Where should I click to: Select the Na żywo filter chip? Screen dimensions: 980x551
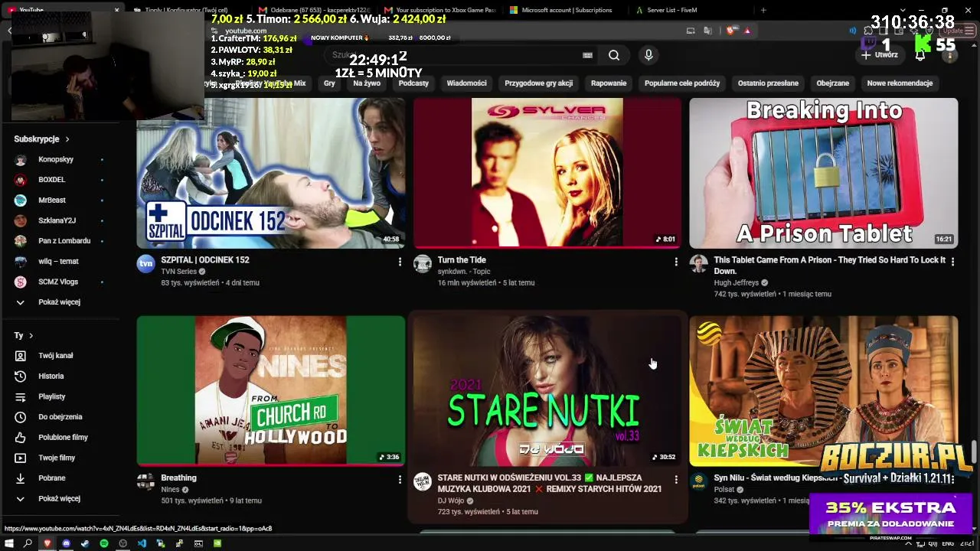(367, 83)
